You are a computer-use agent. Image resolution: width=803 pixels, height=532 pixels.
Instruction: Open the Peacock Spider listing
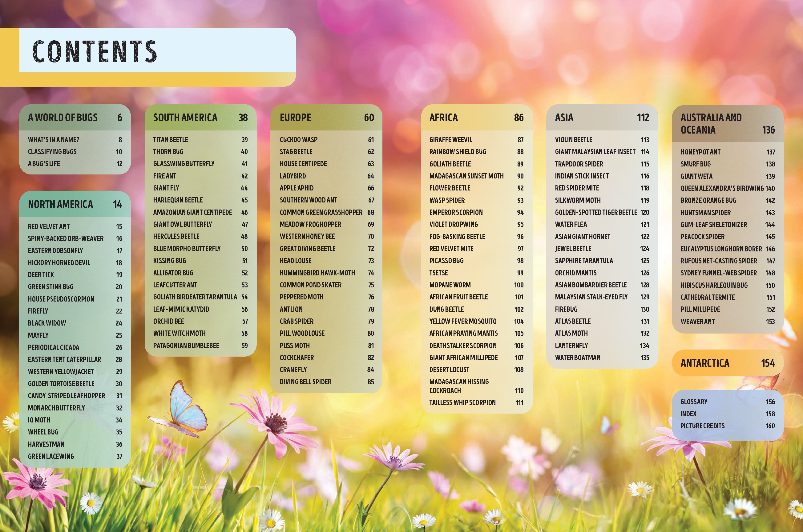(x=702, y=237)
